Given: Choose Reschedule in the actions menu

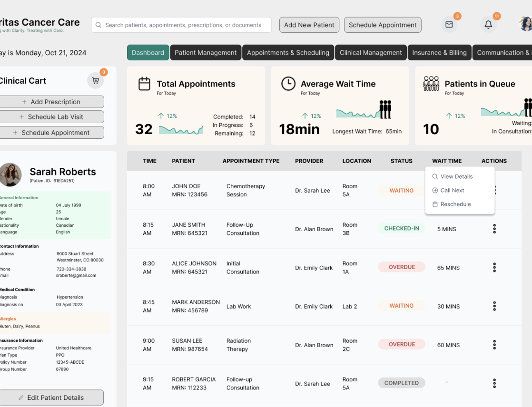Looking at the screenshot, I should [455, 204].
